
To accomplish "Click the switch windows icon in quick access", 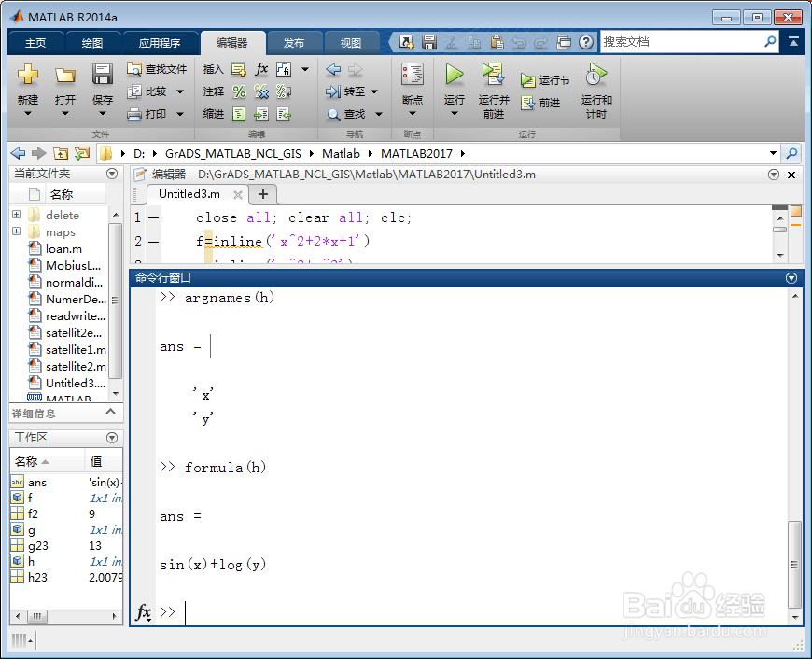I will [564, 42].
